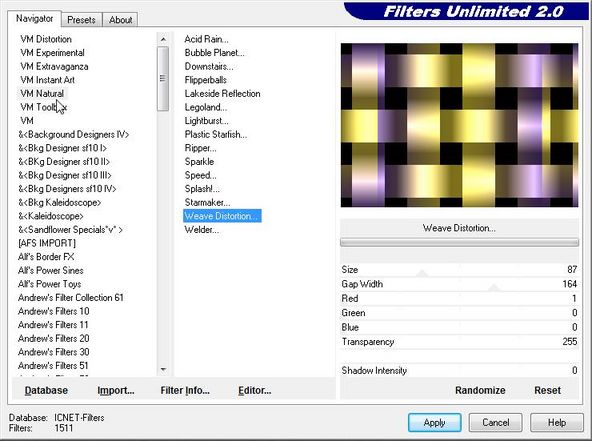Image resolution: width=592 pixels, height=441 pixels.
Task: Select Andrew's Filters 20 category
Action: point(54,338)
